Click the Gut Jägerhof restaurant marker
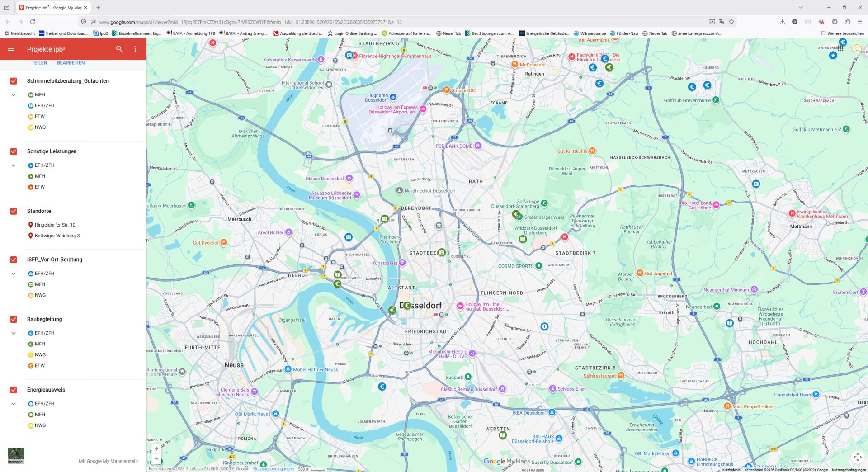The height and width of the screenshot is (472, 868). point(640,273)
